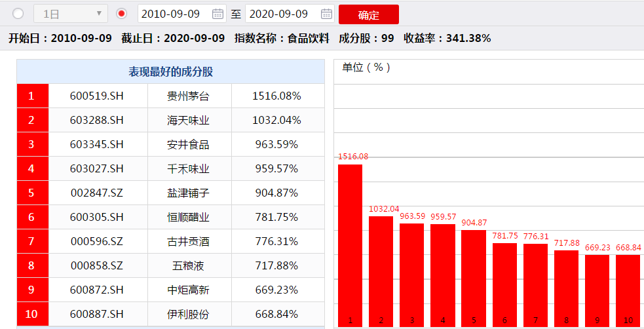The image size is (644, 329).
Task: Click chart bar 10 labeled 668.84
Action: (x=628, y=291)
